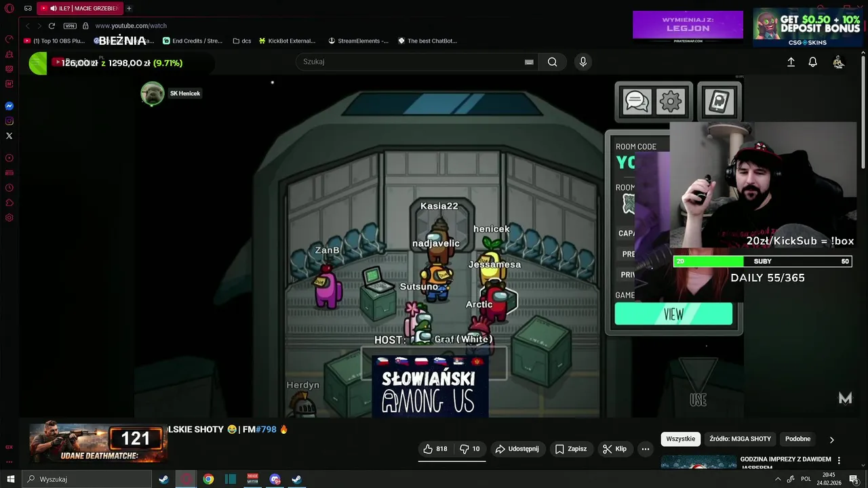This screenshot has height=488, width=868.
Task: Open Opera sidebar settings gear
Action: 9,218
